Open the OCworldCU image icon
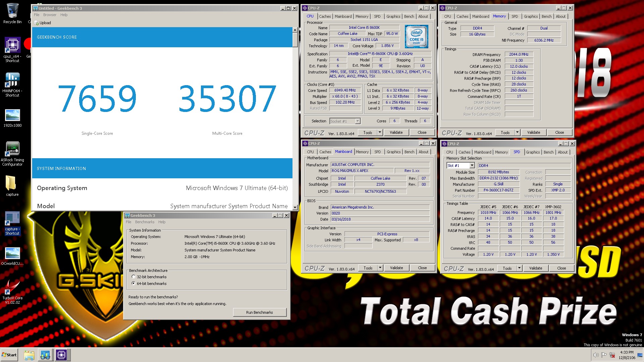The height and width of the screenshot is (362, 644). coord(12,256)
